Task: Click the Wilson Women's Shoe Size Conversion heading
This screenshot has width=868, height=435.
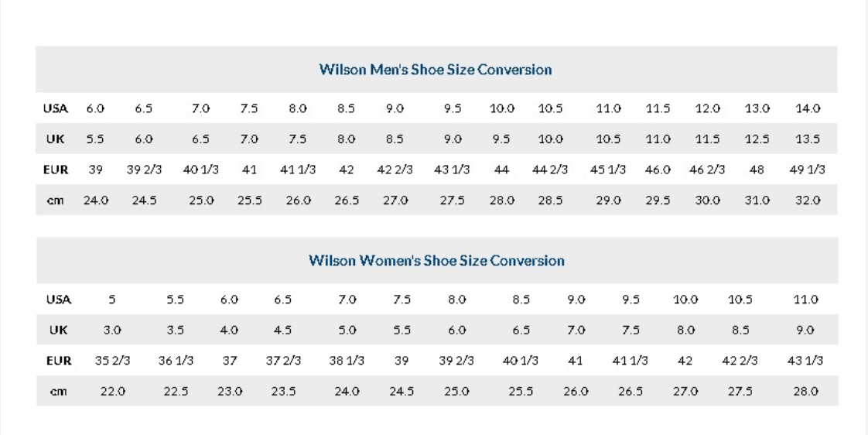Action: click(x=437, y=260)
